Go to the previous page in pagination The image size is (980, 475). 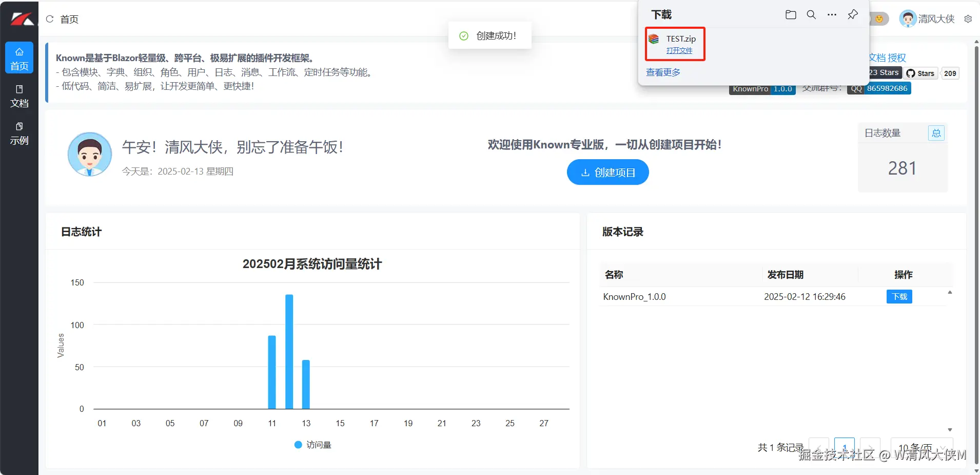(x=819, y=447)
